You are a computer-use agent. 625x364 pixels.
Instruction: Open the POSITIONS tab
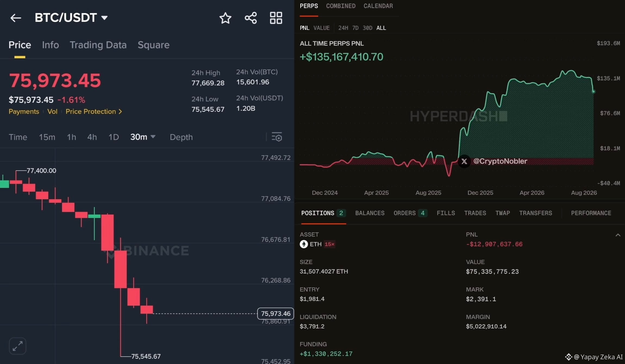tap(323, 213)
